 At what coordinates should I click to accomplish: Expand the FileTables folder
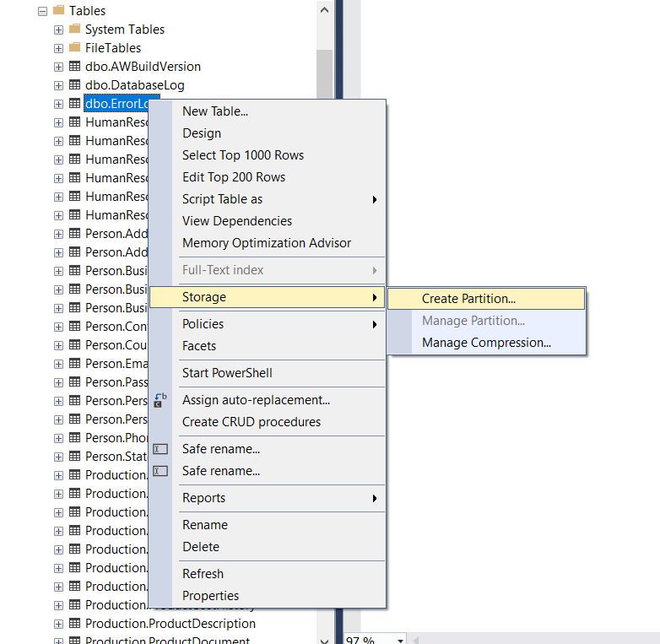tap(58, 48)
